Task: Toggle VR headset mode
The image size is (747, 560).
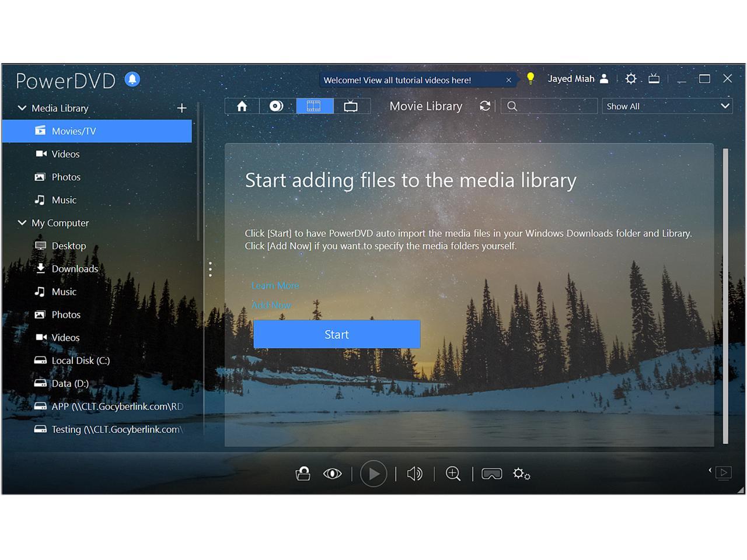Action: point(491,474)
